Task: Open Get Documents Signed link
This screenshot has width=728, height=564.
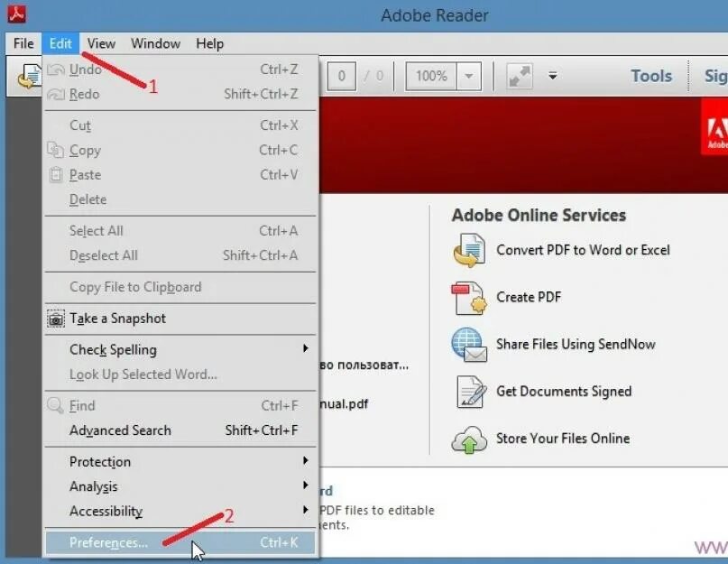Action: (564, 391)
